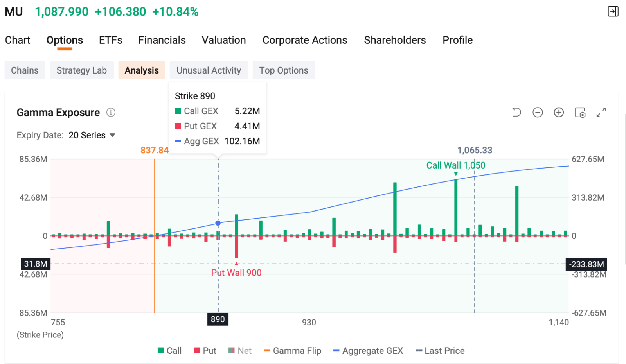Click the price change +10.84%
This screenshot has height=364, width=626.
coord(175,12)
